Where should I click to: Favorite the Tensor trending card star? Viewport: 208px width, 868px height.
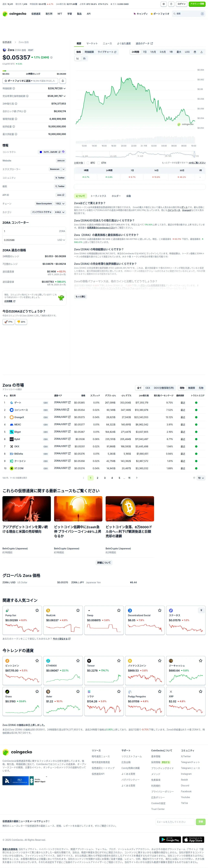click(x=119, y=660)
